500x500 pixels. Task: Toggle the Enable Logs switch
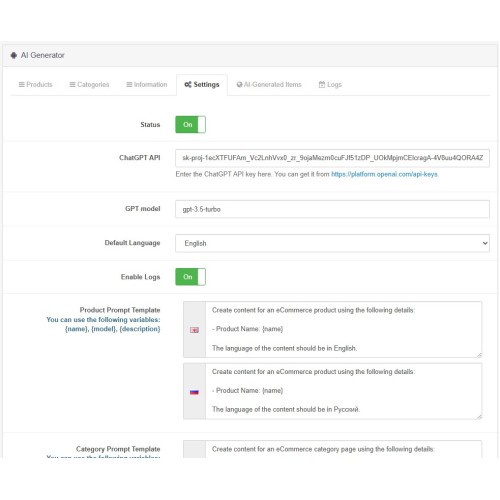(190, 277)
